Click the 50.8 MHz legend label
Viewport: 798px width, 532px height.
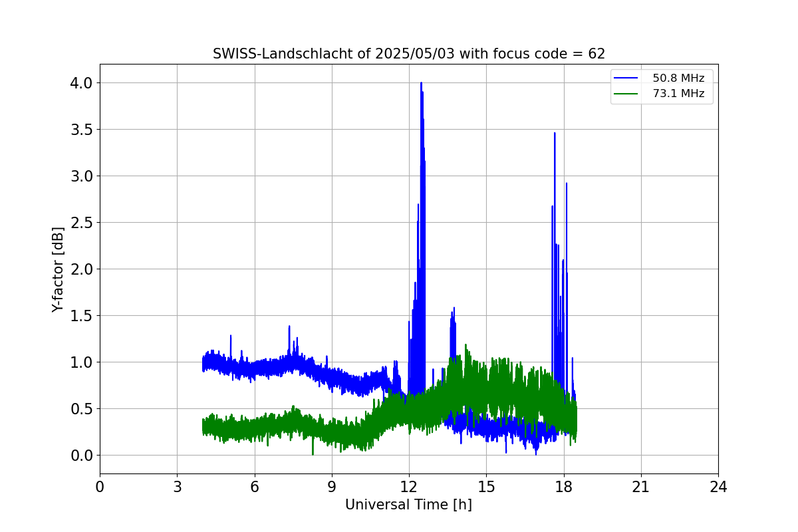pos(678,78)
